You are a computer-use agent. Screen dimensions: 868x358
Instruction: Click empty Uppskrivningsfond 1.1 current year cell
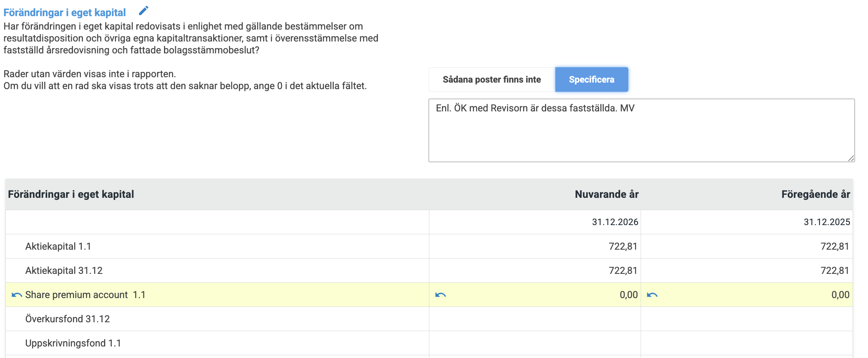click(535, 343)
